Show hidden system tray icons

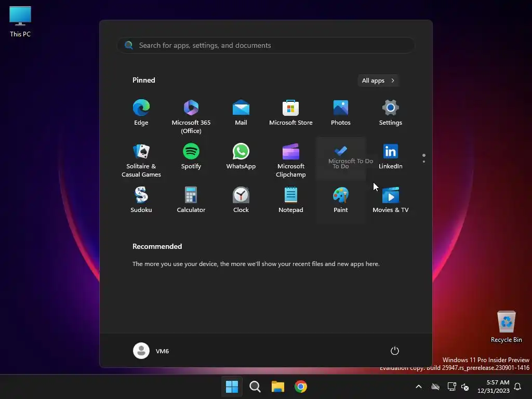click(419, 387)
